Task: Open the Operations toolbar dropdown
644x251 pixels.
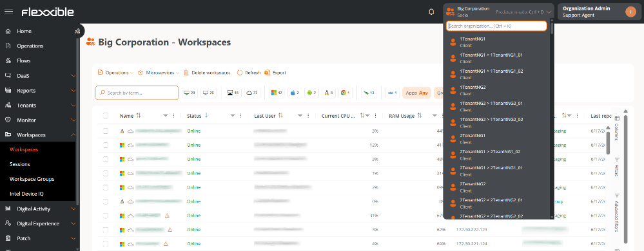Action: (x=115, y=73)
